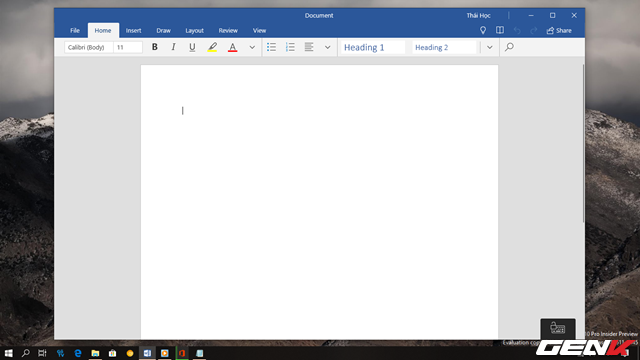Apply the Heading 2 style
Image resolution: width=640 pixels, height=360 pixels.
(444, 47)
